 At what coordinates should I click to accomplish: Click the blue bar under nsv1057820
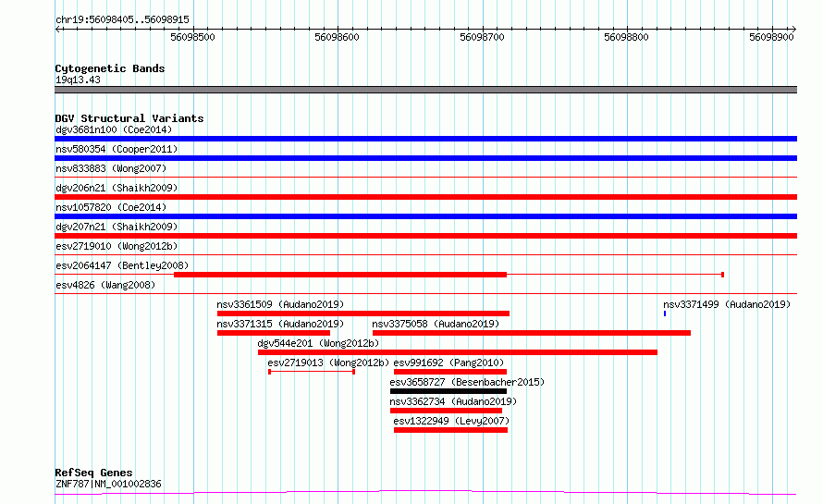click(425, 216)
